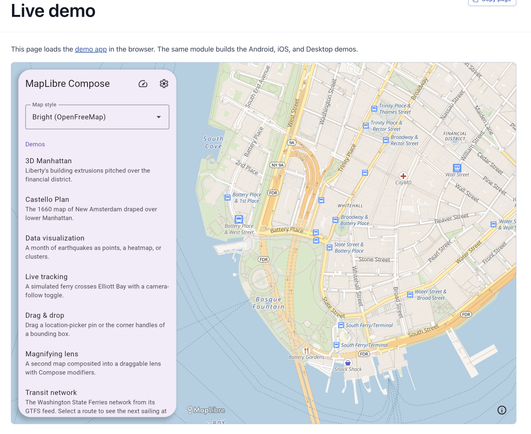The image size is (531, 434).
Task: Choose the Data visualization demo
Action: coord(97,247)
